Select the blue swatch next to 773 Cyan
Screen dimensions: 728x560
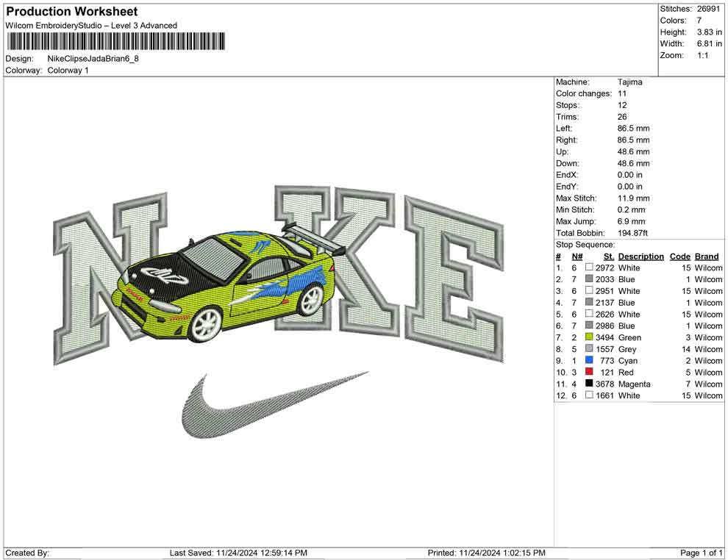(589, 360)
